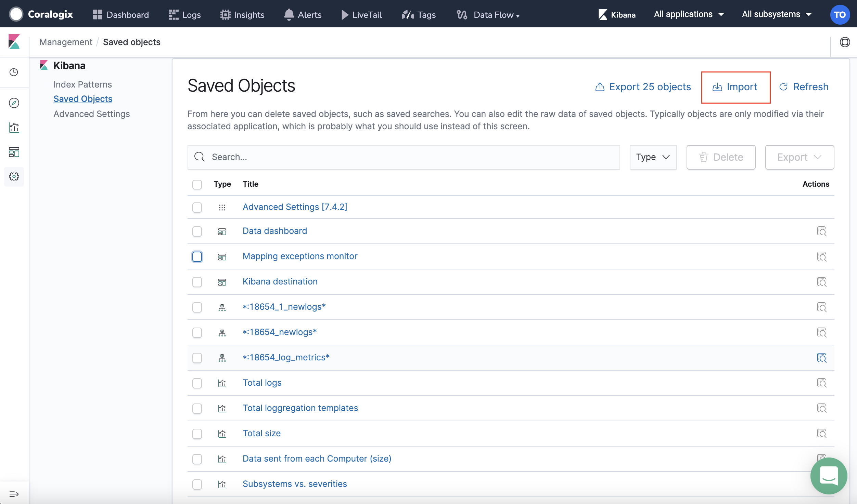The height and width of the screenshot is (504, 857).
Task: Click the Delete button
Action: (721, 157)
